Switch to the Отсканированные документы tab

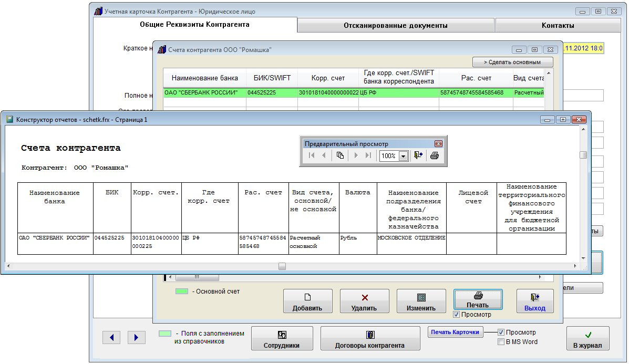pyautogui.click(x=395, y=25)
